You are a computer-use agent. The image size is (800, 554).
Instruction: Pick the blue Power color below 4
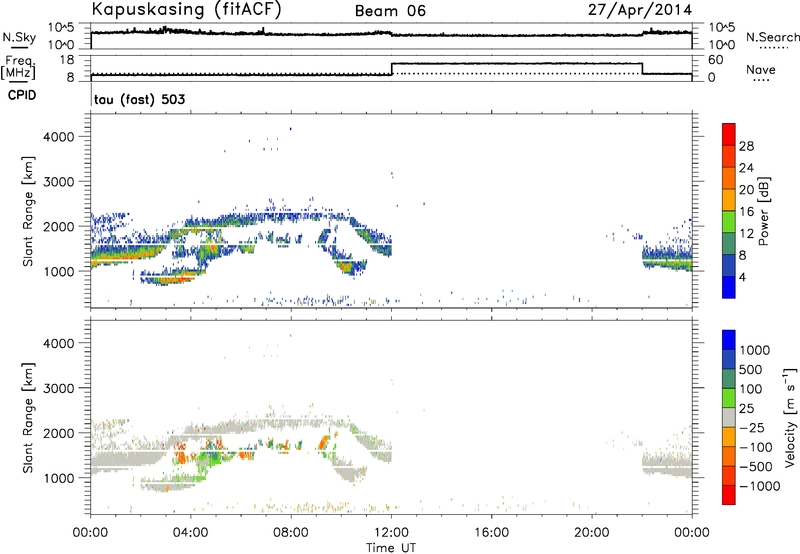pyautogui.click(x=729, y=287)
